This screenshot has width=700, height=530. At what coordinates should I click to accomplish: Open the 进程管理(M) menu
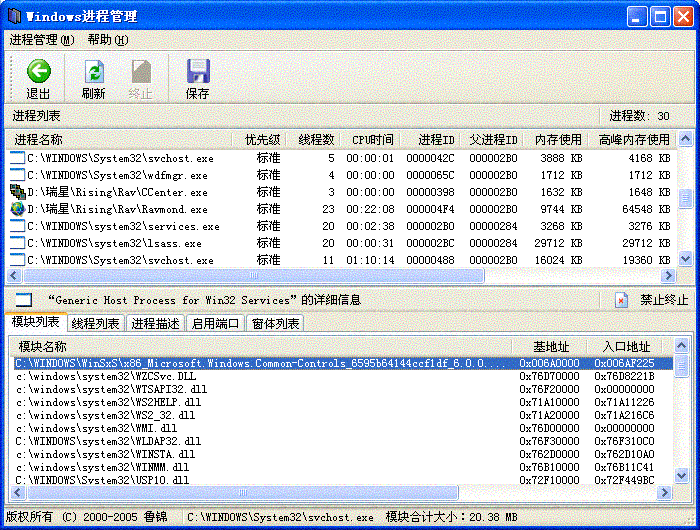[x=42, y=40]
